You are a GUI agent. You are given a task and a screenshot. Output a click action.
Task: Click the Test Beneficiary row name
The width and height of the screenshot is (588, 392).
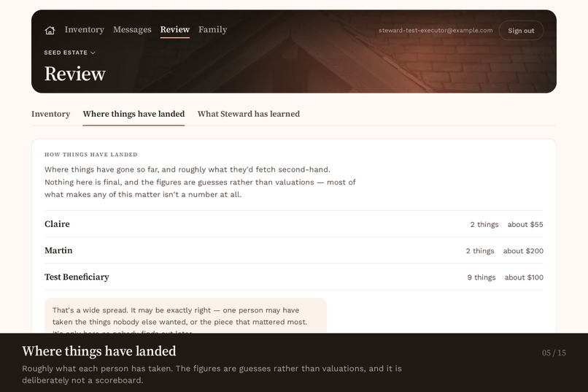click(x=77, y=277)
